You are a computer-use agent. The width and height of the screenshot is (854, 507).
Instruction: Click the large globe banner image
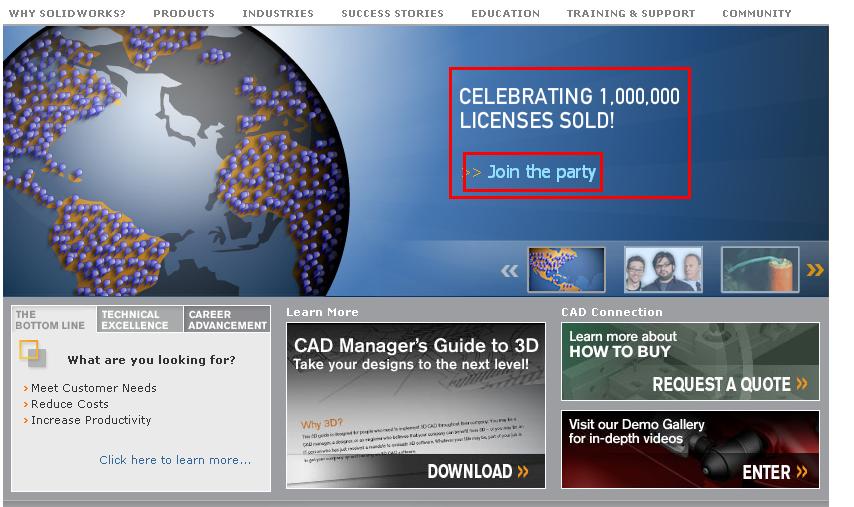coord(174,161)
